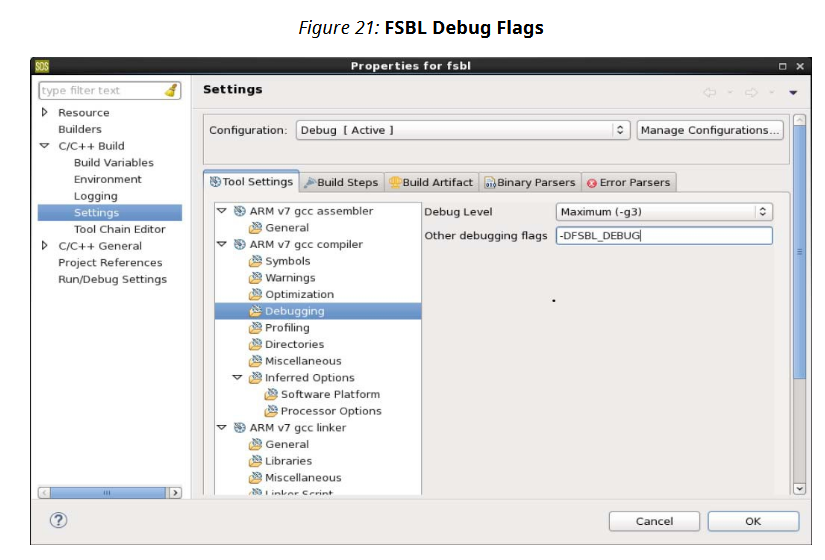Screen dimensions: 825x560
Task: Open the Configuration dropdown
Action: point(462,130)
